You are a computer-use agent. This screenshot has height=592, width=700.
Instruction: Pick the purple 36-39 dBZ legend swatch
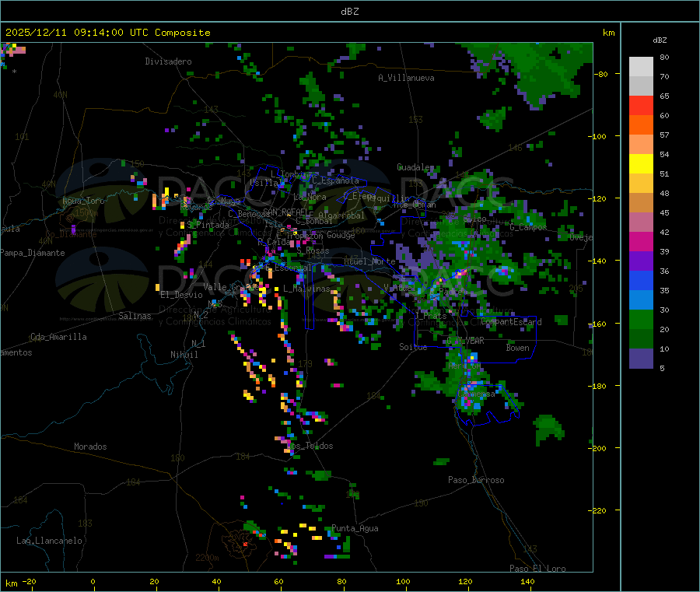(x=641, y=261)
